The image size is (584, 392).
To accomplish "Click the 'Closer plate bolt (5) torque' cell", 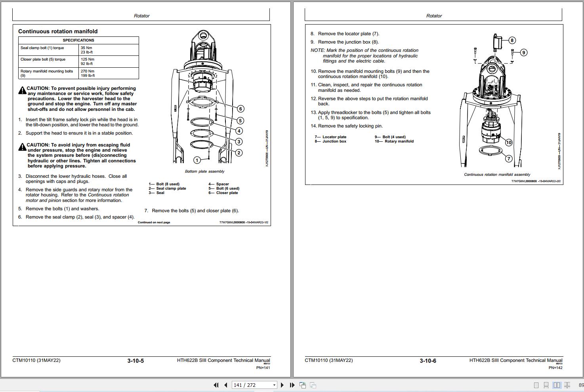I will (x=48, y=61).
